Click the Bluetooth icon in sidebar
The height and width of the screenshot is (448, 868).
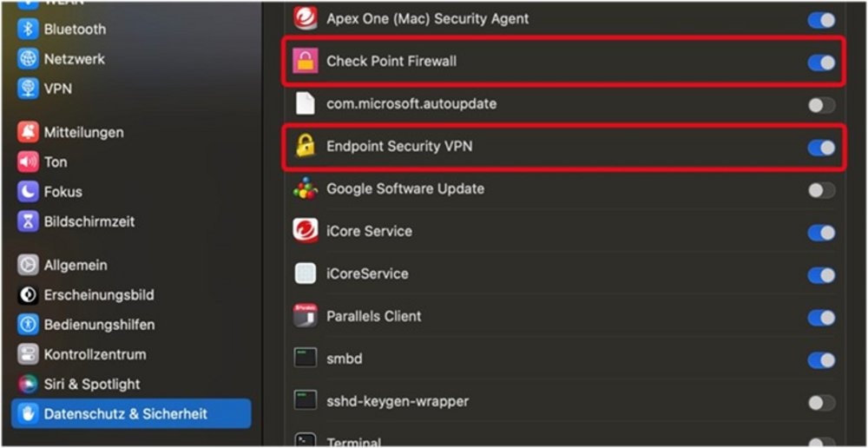point(29,30)
